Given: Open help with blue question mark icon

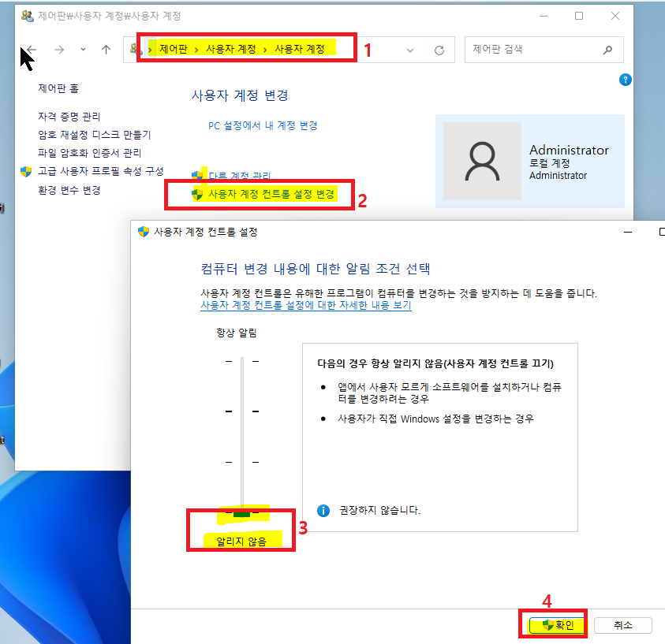Looking at the screenshot, I should click(625, 80).
